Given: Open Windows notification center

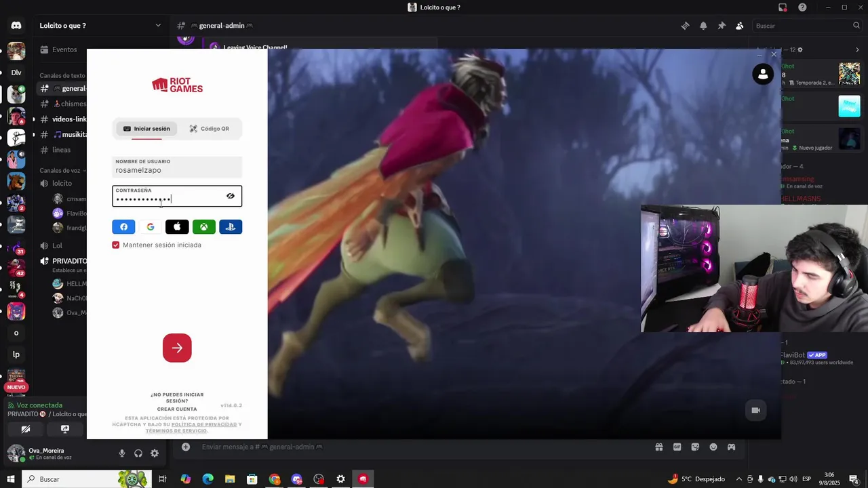Looking at the screenshot, I should (854, 479).
